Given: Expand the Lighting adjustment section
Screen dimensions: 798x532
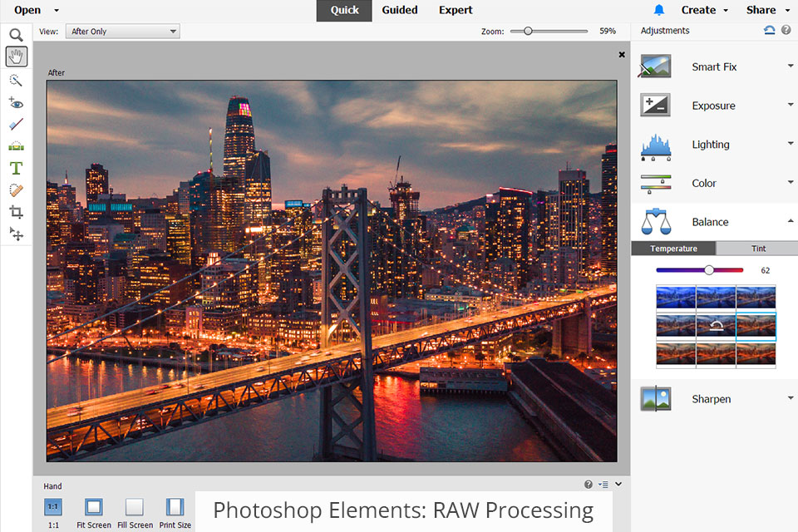Looking at the screenshot, I should [791, 143].
